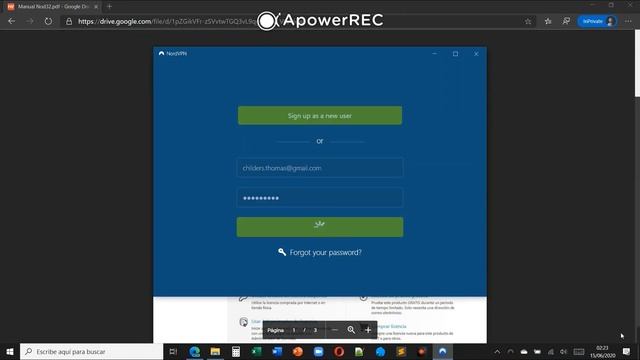Open Sublime Text from the taskbar
The height and width of the screenshot is (360, 640).
(x=401, y=351)
